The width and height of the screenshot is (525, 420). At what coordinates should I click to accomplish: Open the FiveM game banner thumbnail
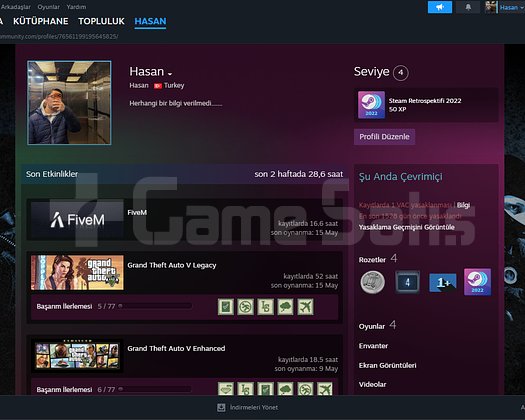pos(77,220)
